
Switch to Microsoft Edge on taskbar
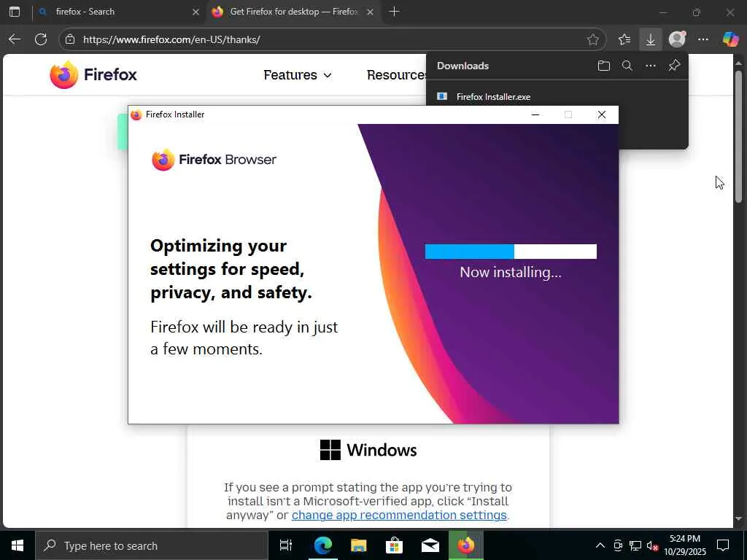(322, 545)
